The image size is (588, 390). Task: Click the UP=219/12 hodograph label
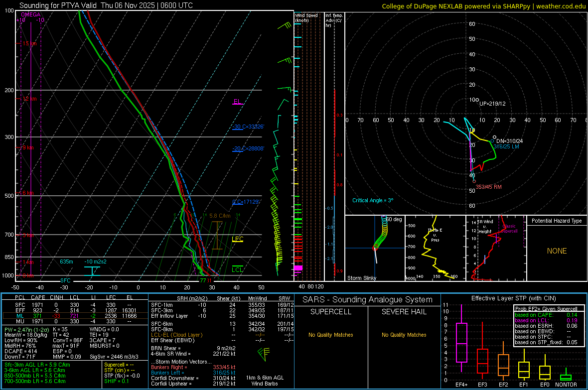(492, 104)
